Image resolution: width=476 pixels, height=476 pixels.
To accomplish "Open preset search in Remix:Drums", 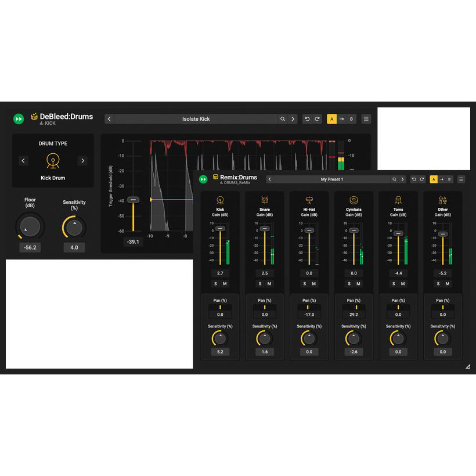I will pos(394,179).
